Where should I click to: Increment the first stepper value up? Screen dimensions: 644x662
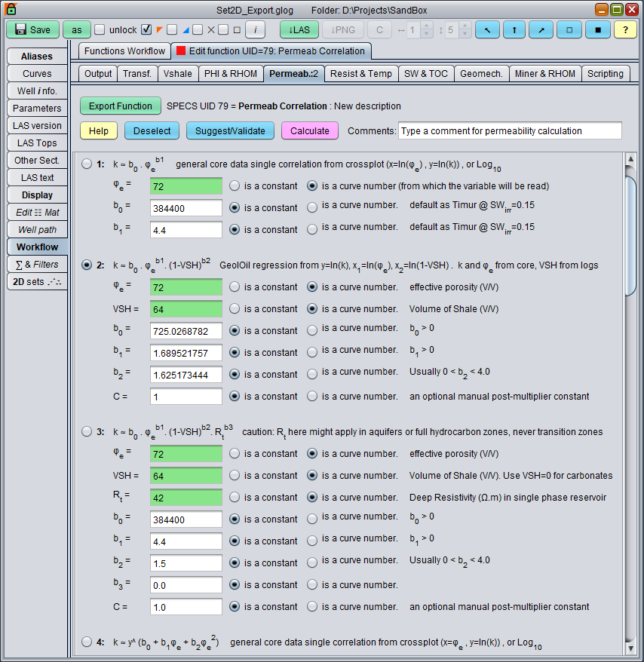pyautogui.click(x=427, y=26)
